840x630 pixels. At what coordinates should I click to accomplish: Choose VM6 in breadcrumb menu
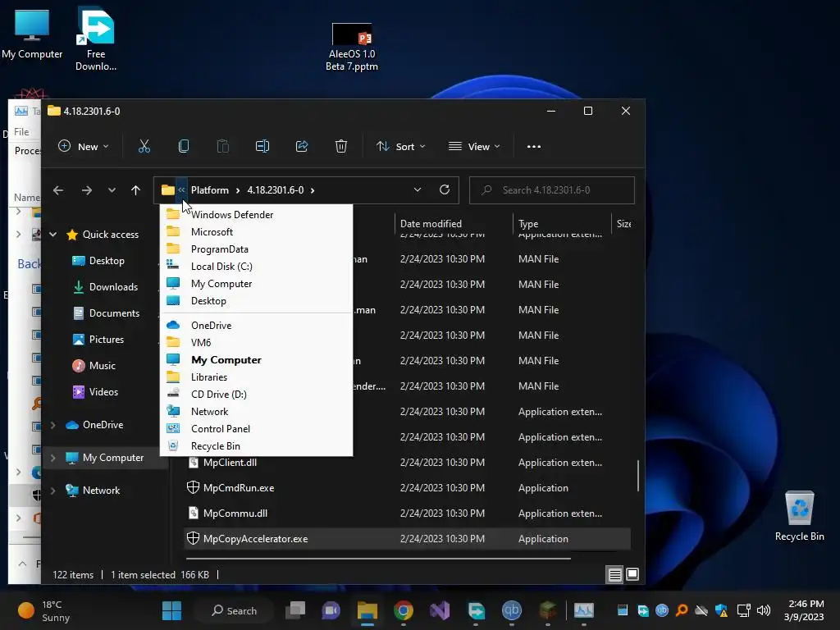click(256, 342)
